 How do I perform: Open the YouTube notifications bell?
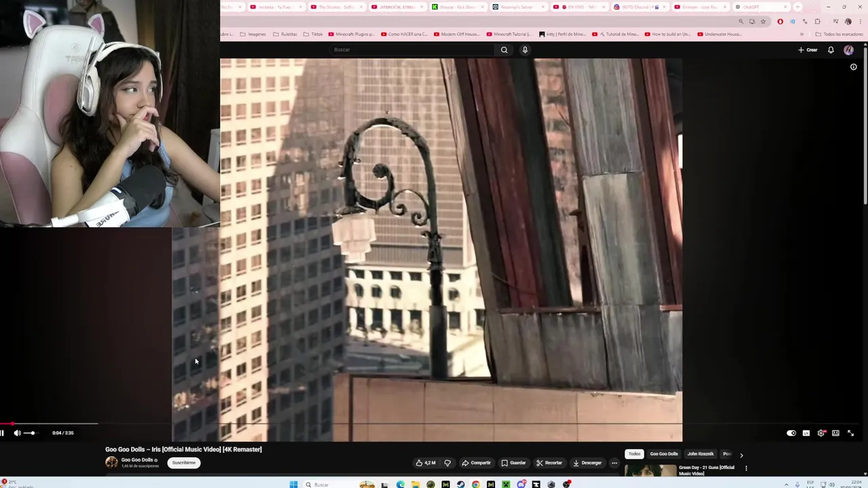(831, 49)
